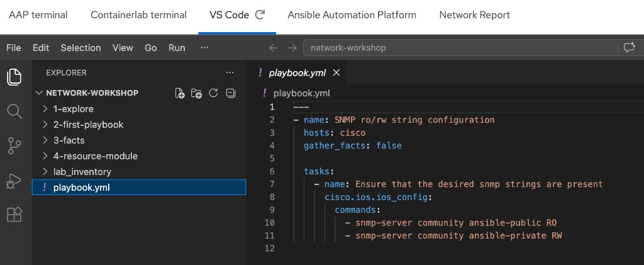Select playbook.yml in the Explorer tree
Screen dimensions: 644x265
click(139, 188)
